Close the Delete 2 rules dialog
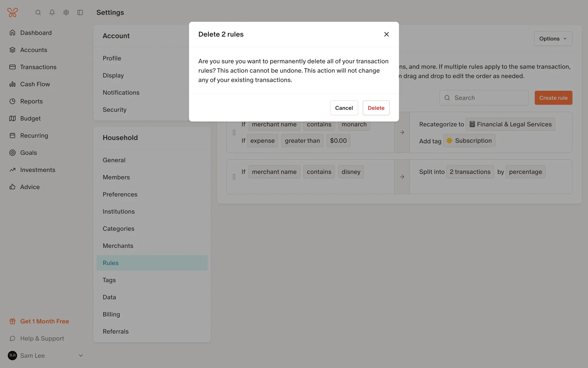Screen dimensions: 588x368 click(x=386, y=34)
